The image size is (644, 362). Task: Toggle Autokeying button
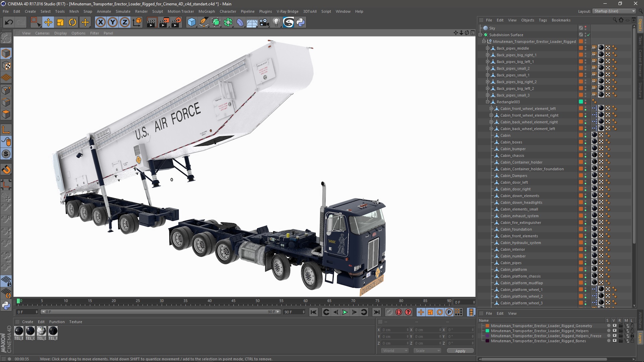[398, 312]
